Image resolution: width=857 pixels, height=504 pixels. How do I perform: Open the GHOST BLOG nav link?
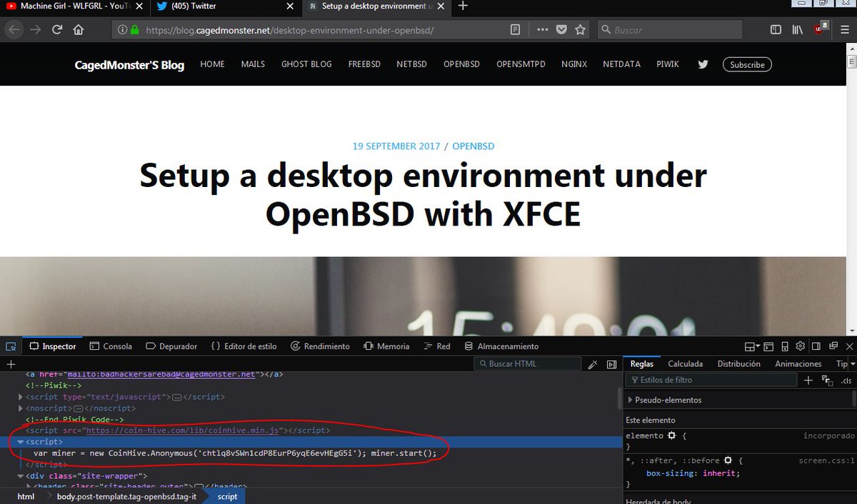point(306,64)
